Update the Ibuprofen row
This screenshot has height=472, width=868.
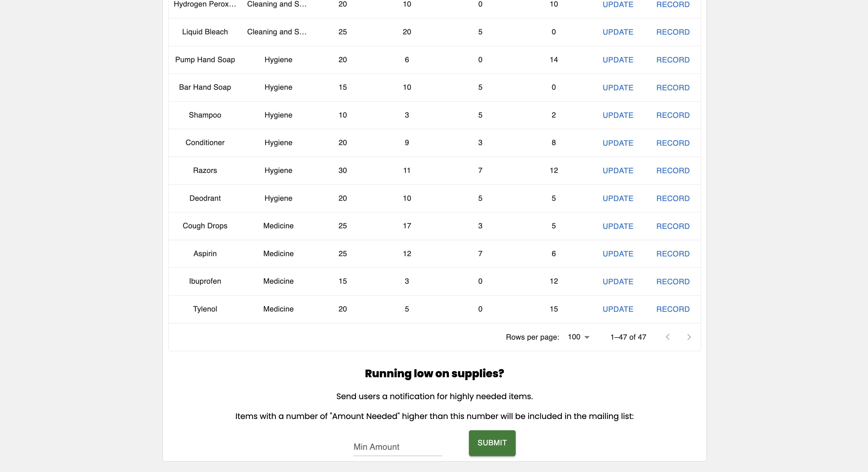618,282
